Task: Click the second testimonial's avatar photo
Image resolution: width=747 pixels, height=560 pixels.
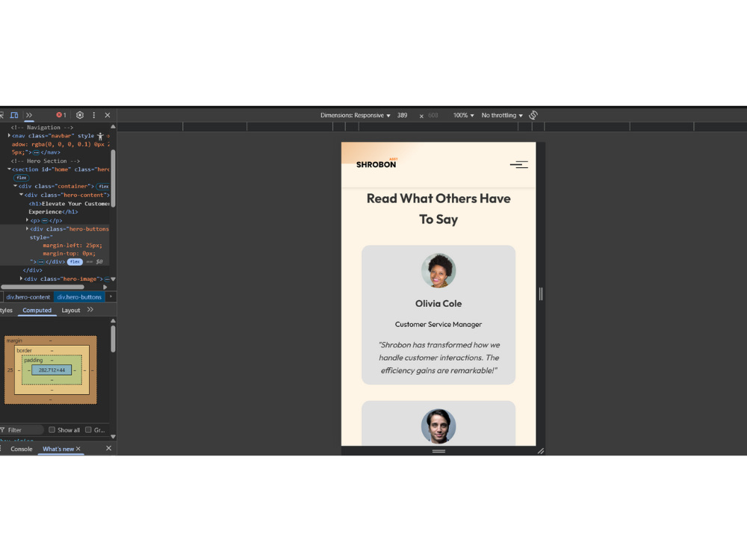Action: click(438, 426)
